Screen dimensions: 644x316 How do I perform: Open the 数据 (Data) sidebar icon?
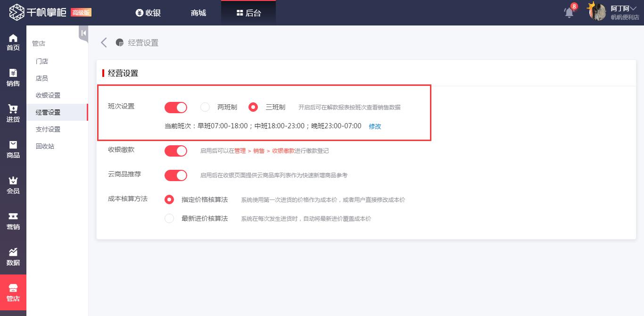(13, 256)
